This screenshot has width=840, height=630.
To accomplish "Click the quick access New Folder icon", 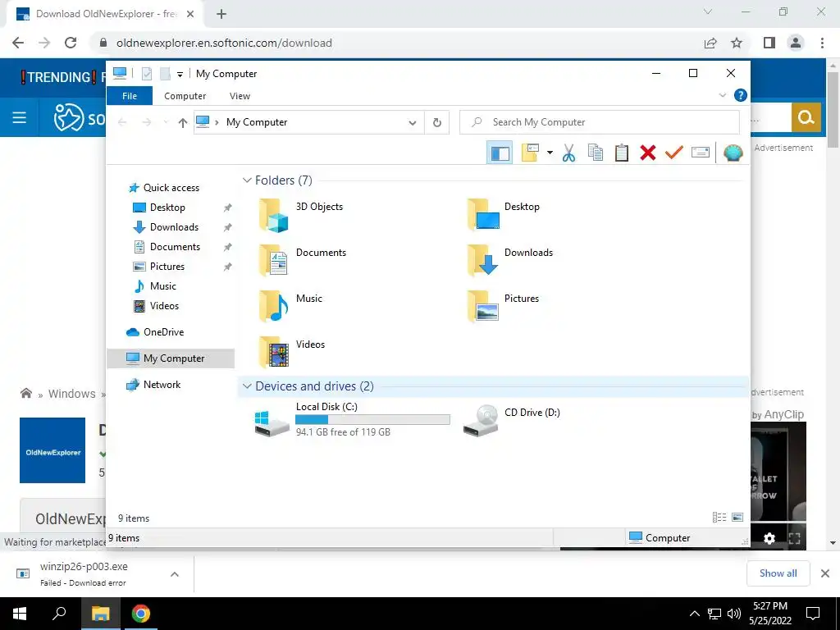I will coord(165,74).
